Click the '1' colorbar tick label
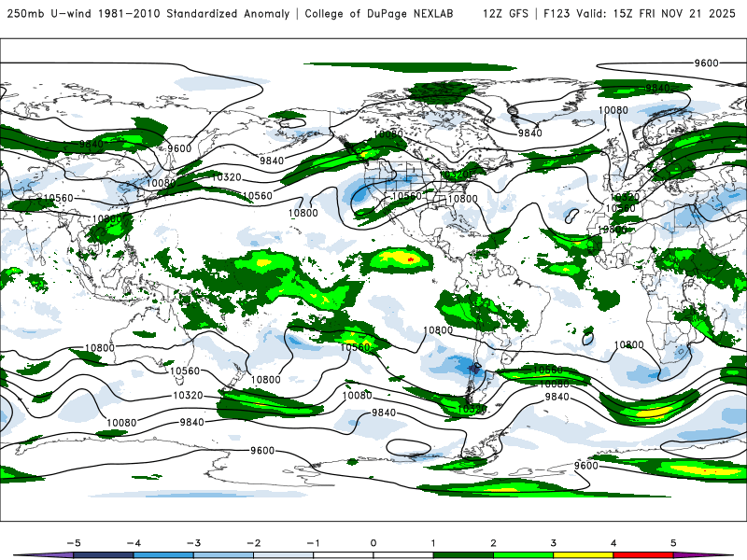 pyautogui.click(x=433, y=543)
